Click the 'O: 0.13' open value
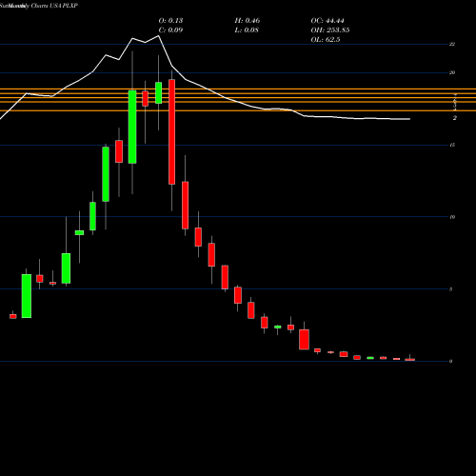The image size is (476, 476). (170, 21)
